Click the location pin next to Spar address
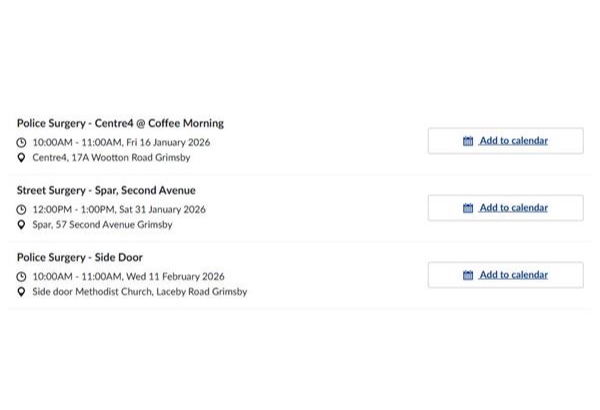Screen dimensions: 600x410 [21, 225]
